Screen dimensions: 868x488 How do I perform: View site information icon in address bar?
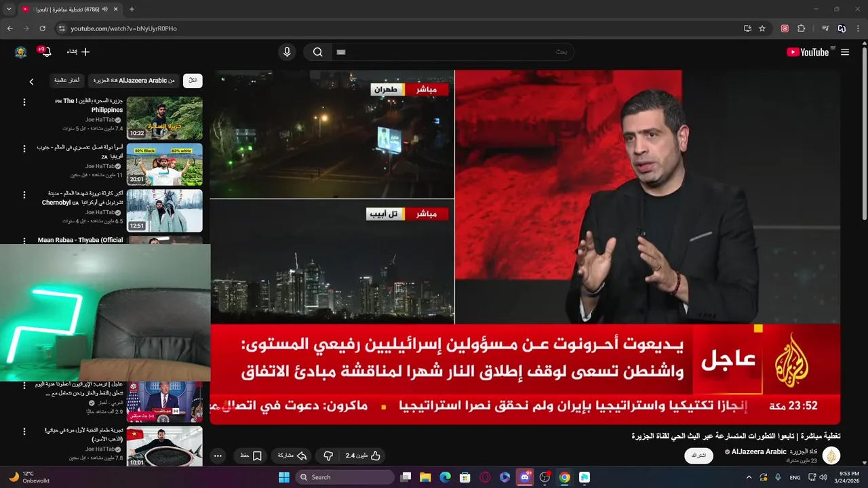(62, 28)
